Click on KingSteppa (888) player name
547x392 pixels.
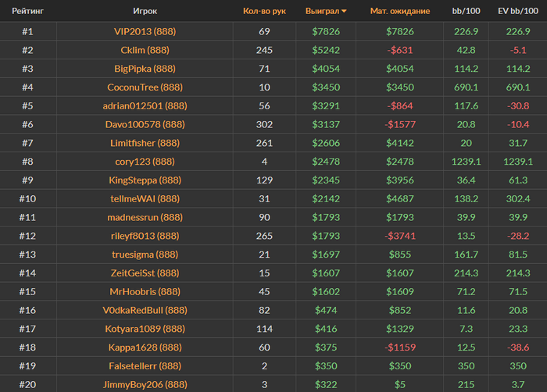pos(145,180)
